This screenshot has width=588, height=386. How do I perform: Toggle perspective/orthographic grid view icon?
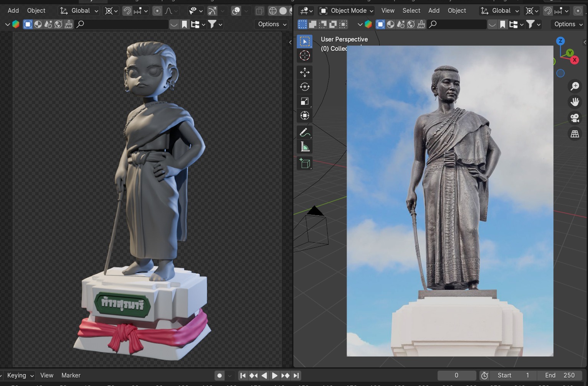[575, 134]
